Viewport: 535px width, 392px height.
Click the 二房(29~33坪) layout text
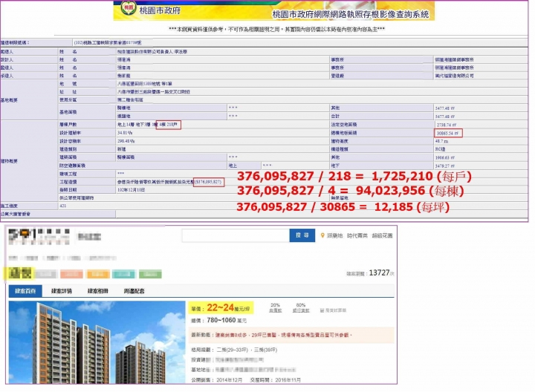tap(232, 350)
